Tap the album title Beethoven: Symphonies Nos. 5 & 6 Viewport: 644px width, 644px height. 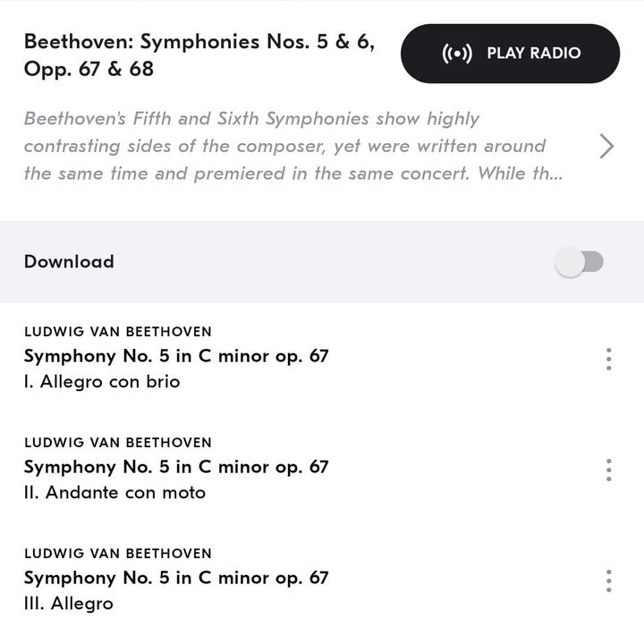[199, 55]
